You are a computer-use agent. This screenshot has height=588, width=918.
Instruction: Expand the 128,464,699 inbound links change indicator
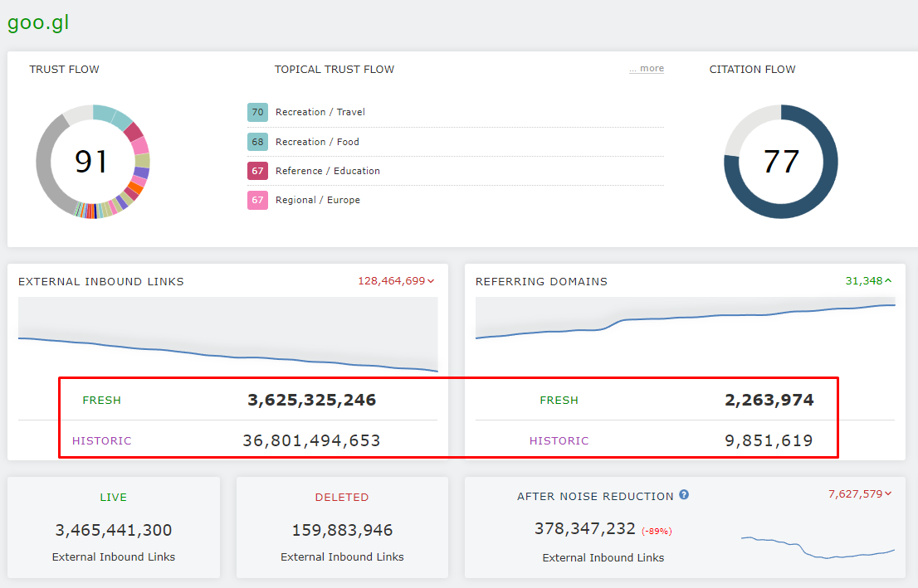pyautogui.click(x=396, y=281)
